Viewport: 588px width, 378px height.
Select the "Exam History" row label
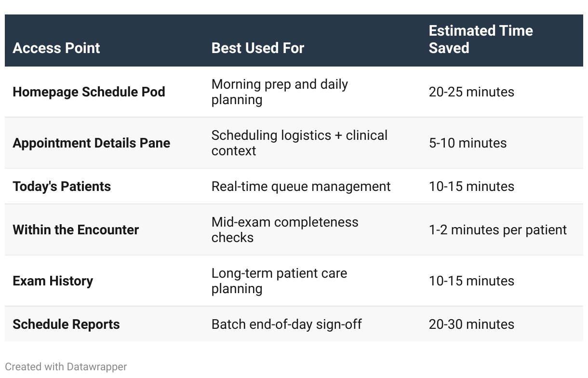(x=53, y=281)
